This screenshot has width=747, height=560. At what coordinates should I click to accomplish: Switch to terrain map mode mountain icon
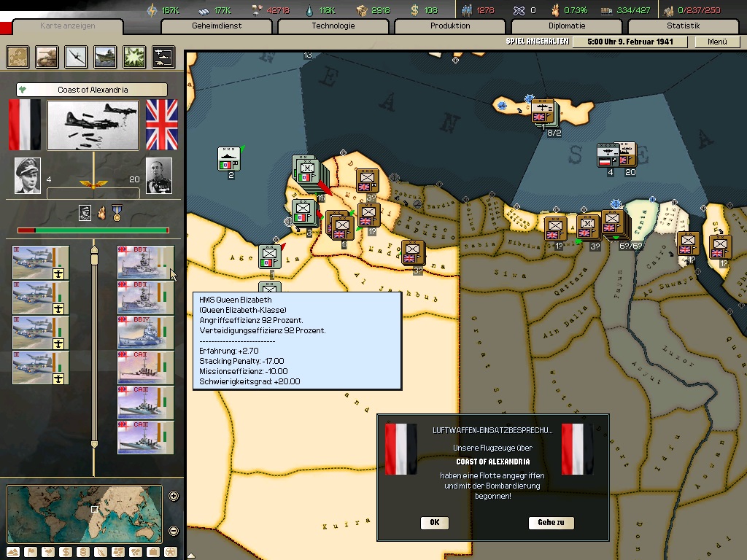[x=12, y=551]
